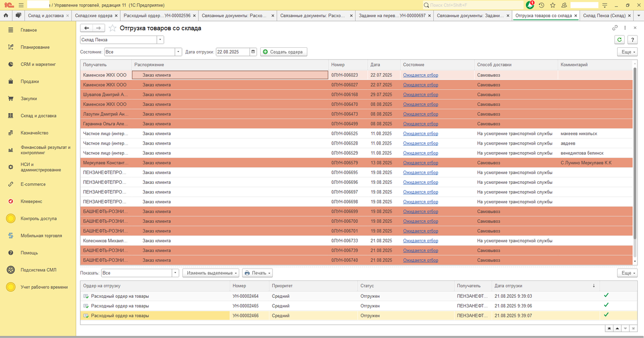Show the list of all open tabs
The height and width of the screenshot is (338, 644).
639,16
